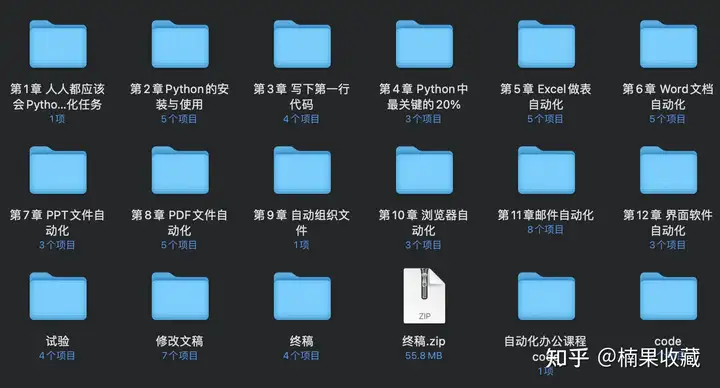Click the 试验 folder icon
The height and width of the screenshot is (388, 720).
click(x=58, y=296)
